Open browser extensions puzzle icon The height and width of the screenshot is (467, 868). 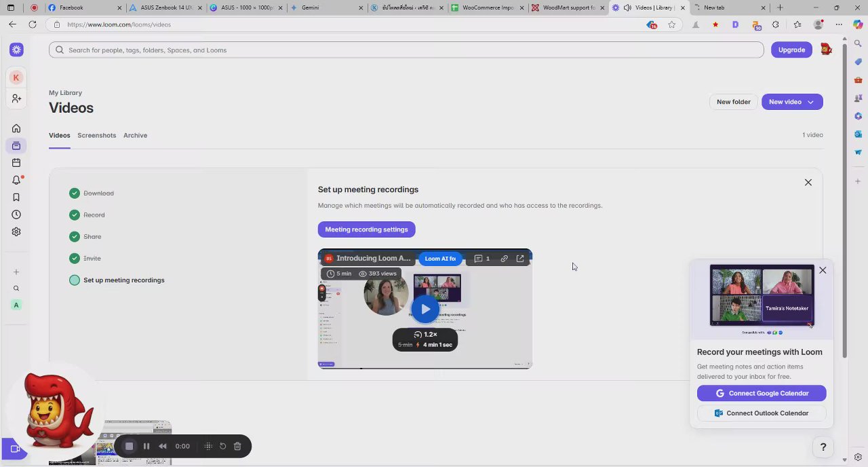point(776,24)
